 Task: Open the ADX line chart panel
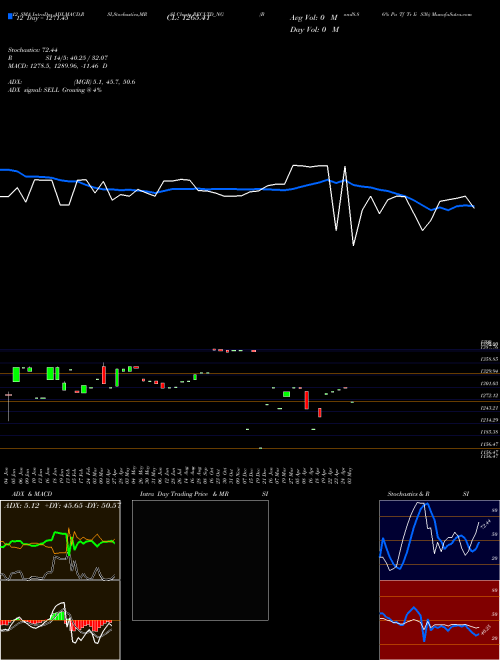(x=60, y=540)
